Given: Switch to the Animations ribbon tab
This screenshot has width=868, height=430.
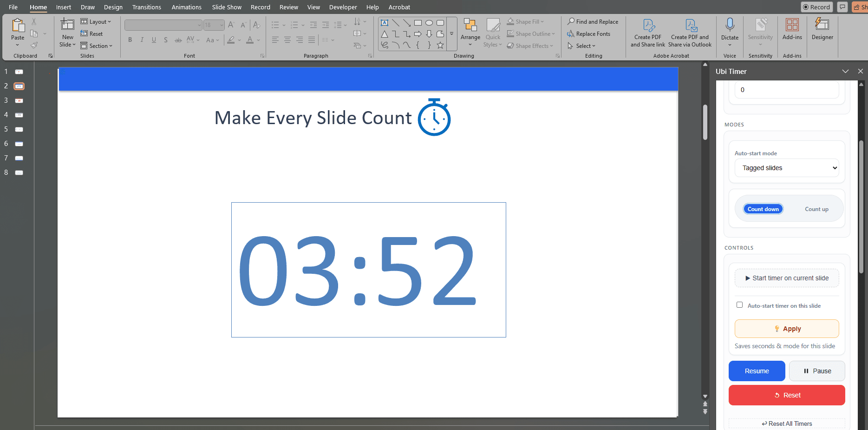Looking at the screenshot, I should pyautogui.click(x=186, y=7).
